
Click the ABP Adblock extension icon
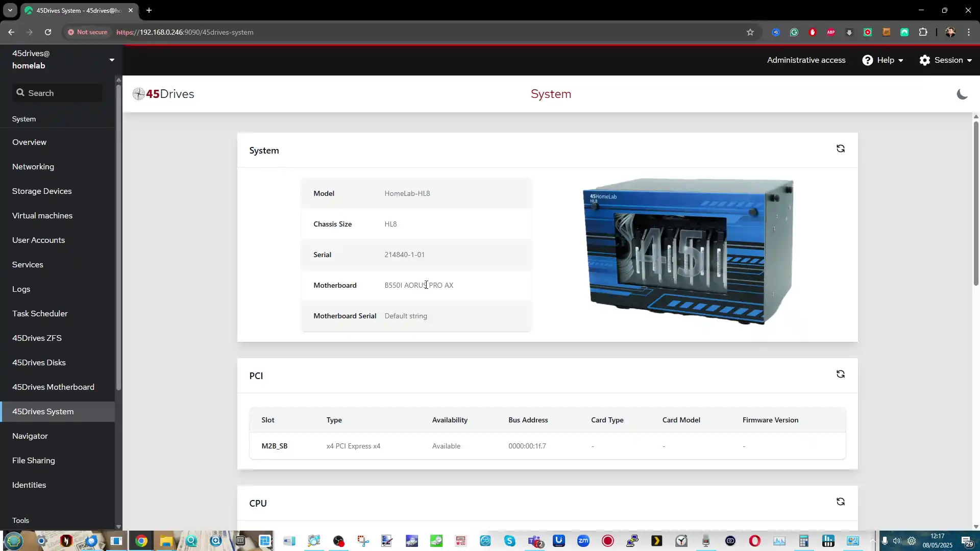[831, 32]
